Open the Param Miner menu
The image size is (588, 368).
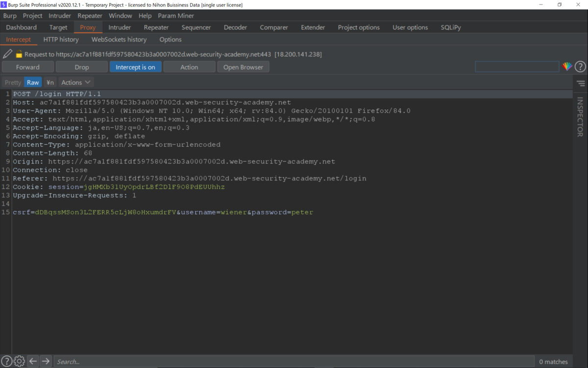176,16
